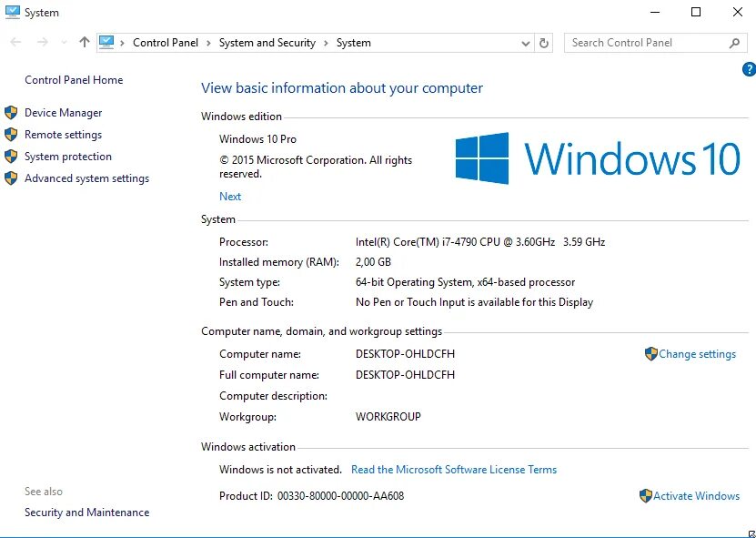Click the No Pen or Touch Input text
Viewport: 756px width, 538px height.
tap(474, 302)
